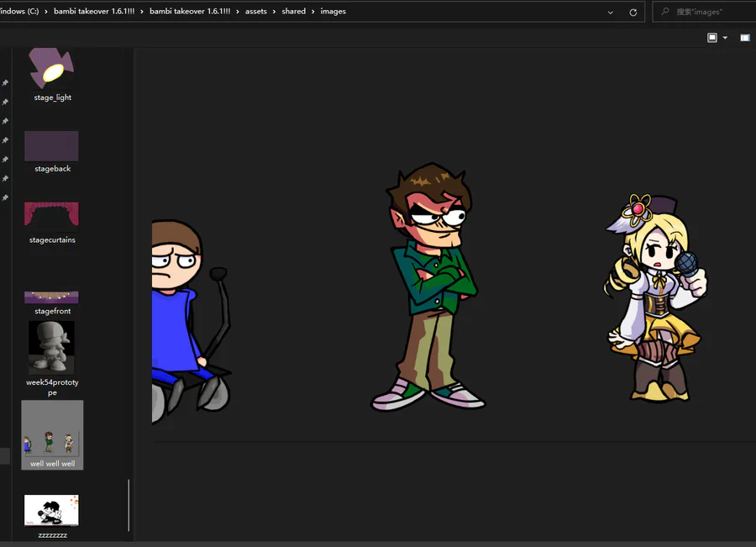
Task: Expand the address bar history dropdown
Action: point(611,12)
